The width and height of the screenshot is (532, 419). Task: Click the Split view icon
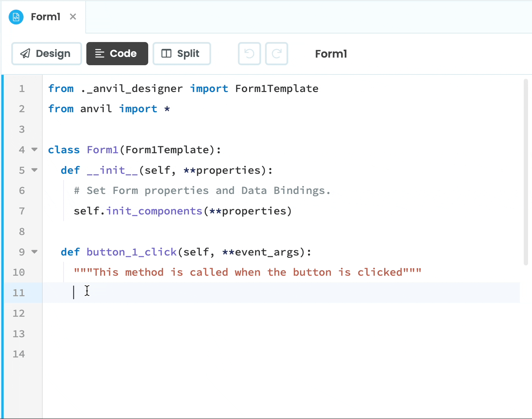pyautogui.click(x=167, y=53)
